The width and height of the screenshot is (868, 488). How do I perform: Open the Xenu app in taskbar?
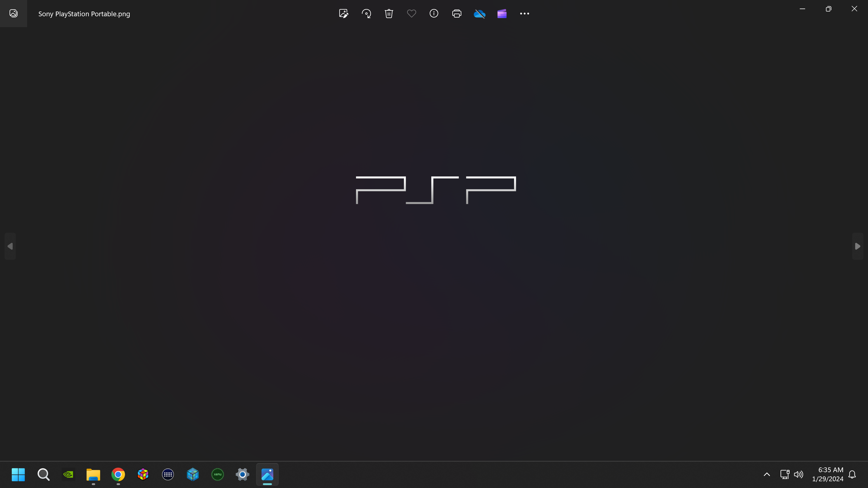point(218,474)
